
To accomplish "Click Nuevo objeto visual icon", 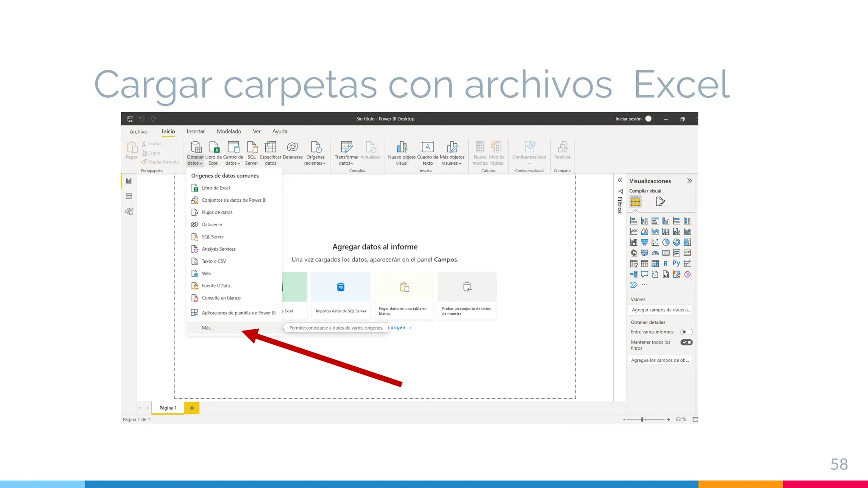I will click(402, 153).
